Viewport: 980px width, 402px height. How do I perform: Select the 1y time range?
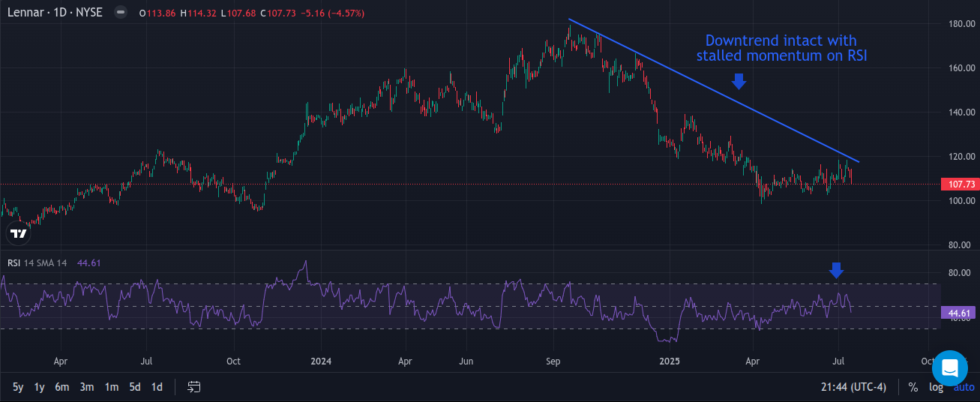click(40, 387)
